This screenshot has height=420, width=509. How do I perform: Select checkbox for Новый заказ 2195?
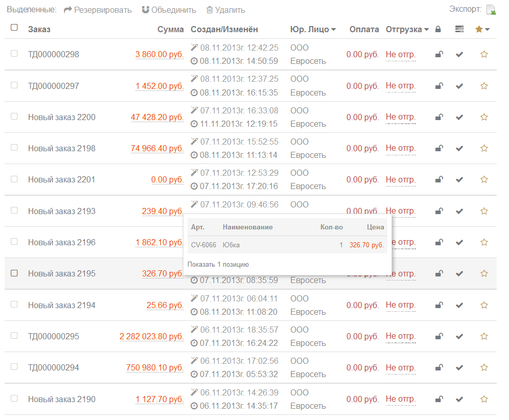(x=14, y=273)
